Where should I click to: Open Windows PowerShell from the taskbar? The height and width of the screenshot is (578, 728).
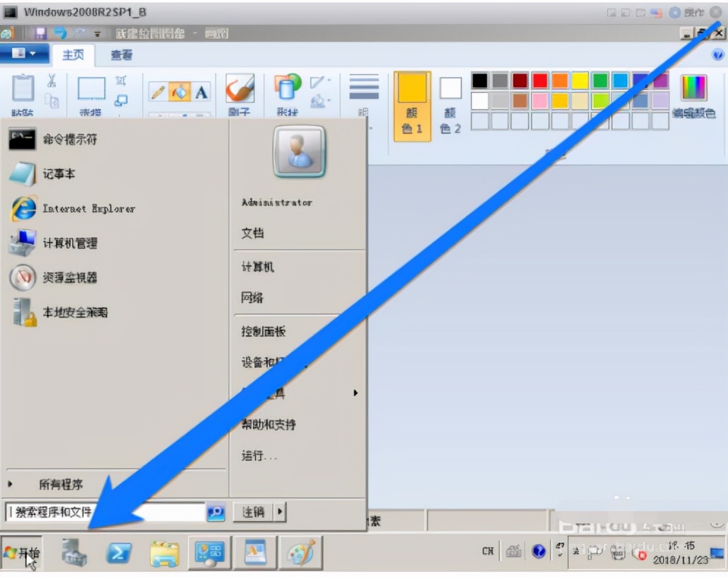coord(119,552)
